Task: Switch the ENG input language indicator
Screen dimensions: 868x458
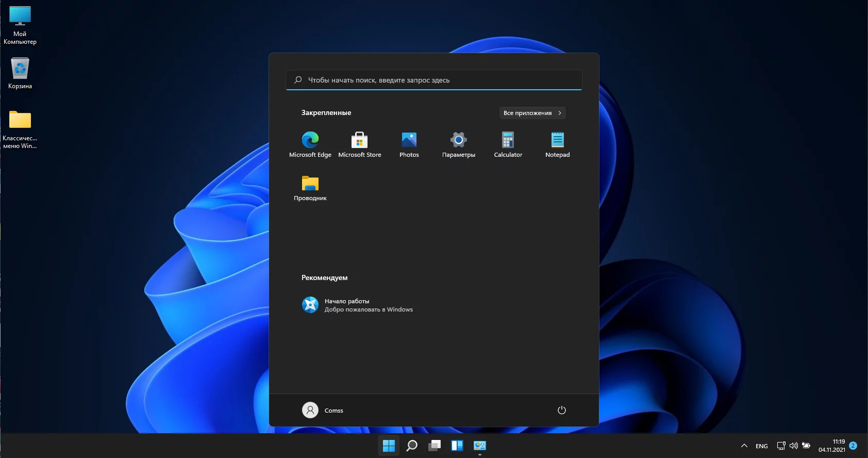Action: (x=761, y=446)
